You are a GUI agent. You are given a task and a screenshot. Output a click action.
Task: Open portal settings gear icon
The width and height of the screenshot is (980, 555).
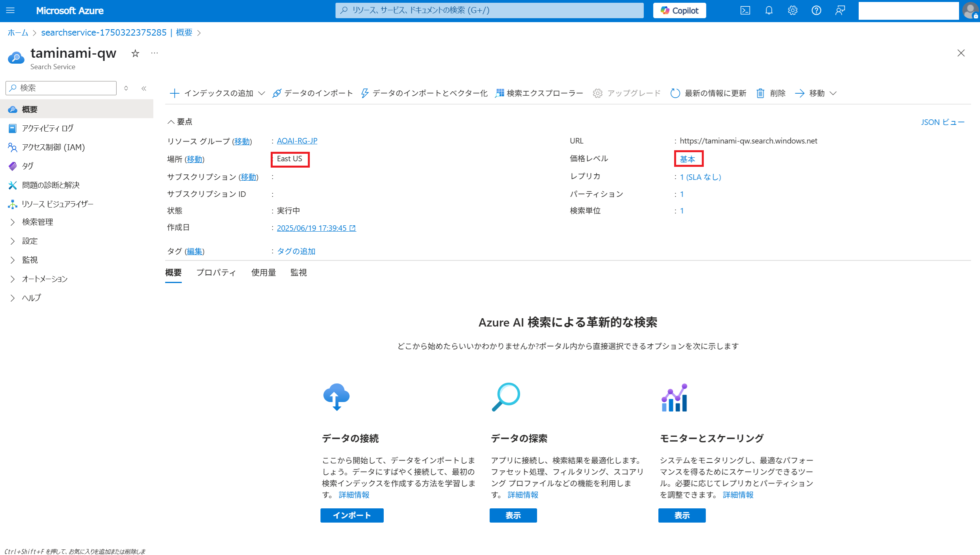point(792,11)
